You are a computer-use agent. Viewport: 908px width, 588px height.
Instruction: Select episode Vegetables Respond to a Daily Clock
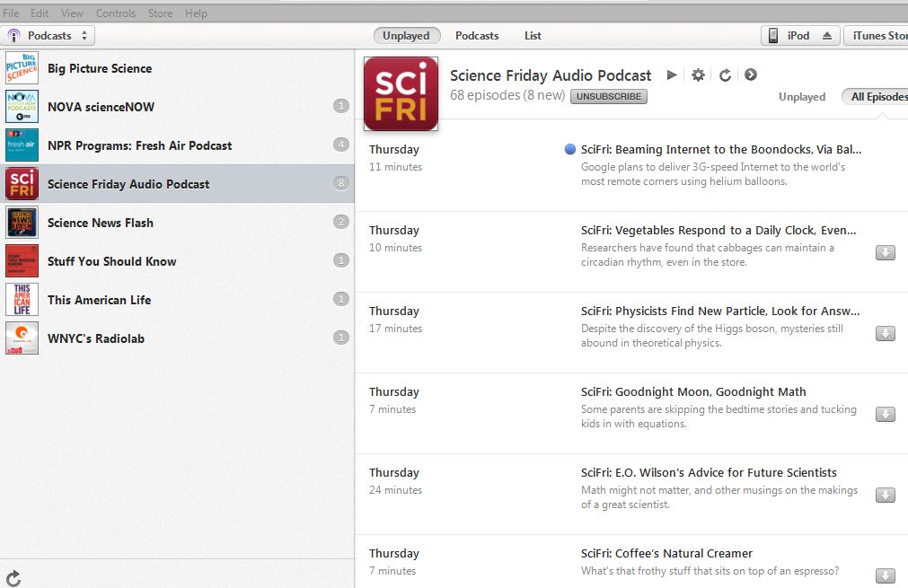click(x=631, y=251)
